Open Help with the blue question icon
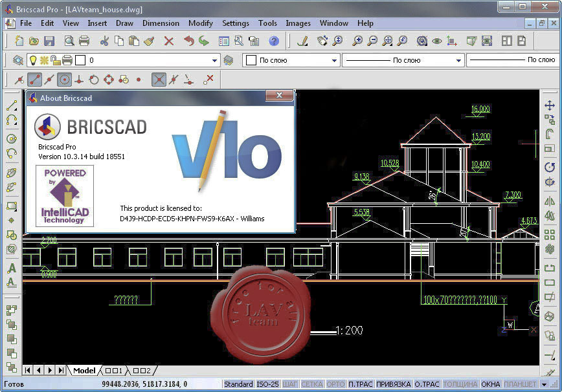562x392 pixels. click(x=274, y=41)
